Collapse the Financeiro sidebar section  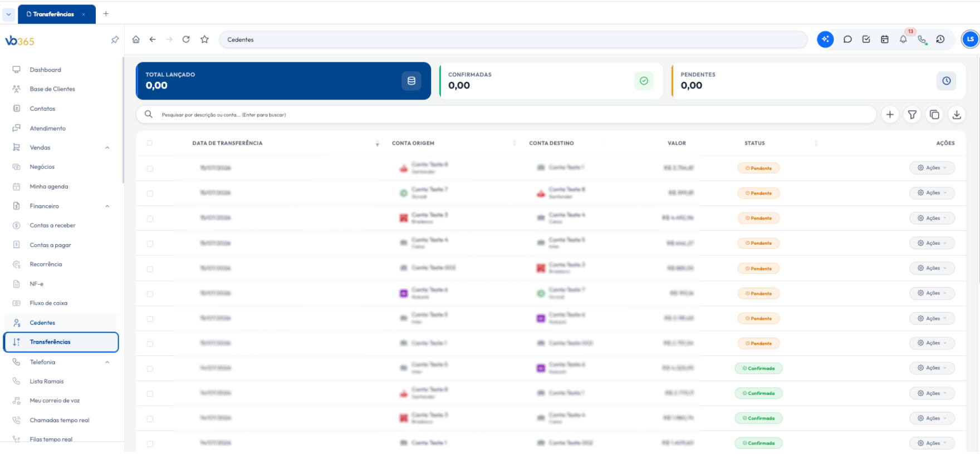point(107,206)
